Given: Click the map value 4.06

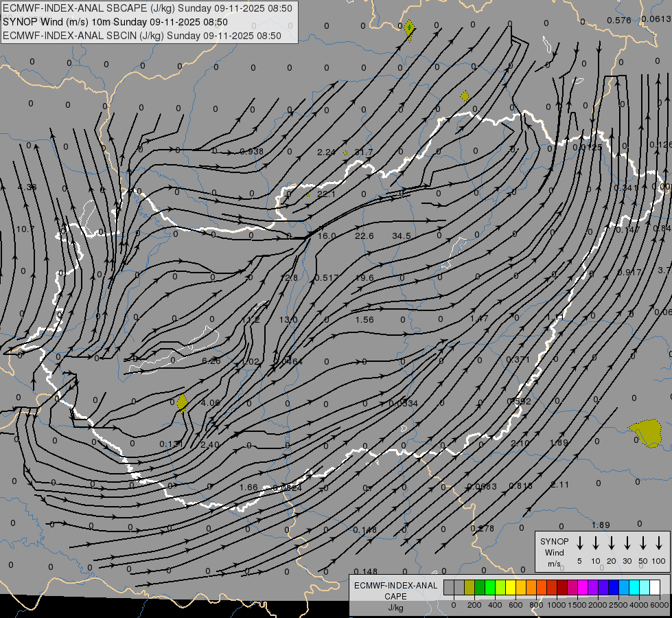Looking at the screenshot, I should pos(211,403).
